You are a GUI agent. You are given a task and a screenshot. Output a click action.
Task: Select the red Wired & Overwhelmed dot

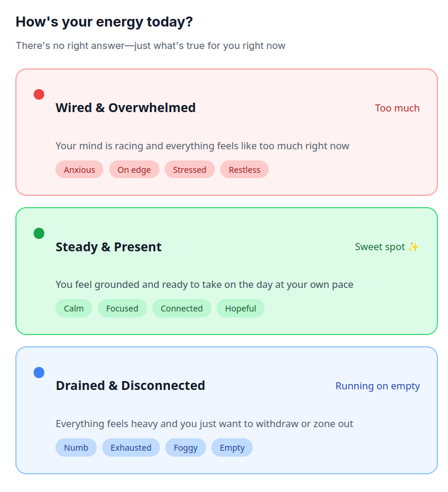(39, 94)
